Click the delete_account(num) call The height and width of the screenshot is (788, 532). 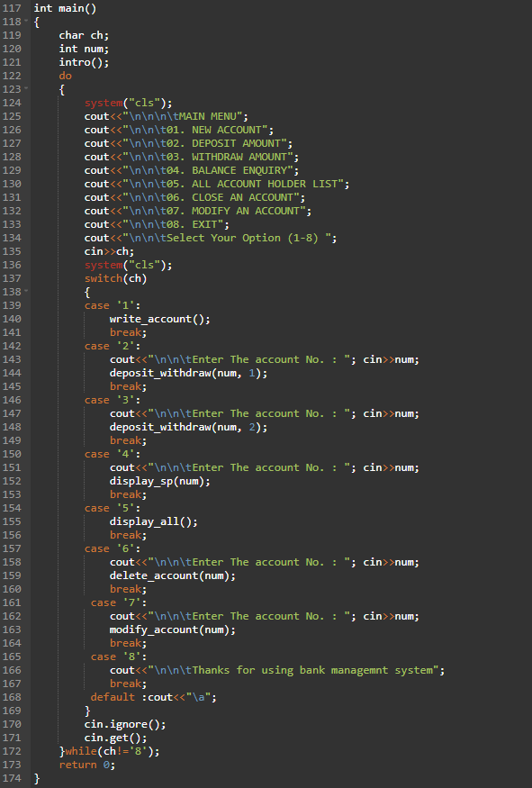click(172, 576)
